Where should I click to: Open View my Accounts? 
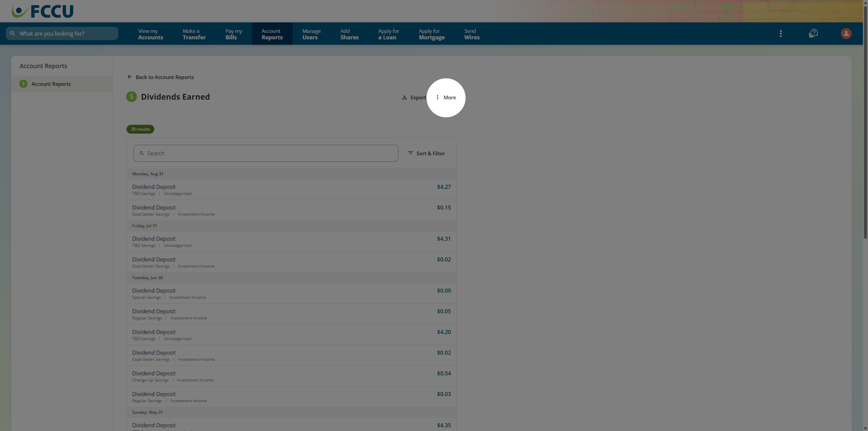(x=151, y=34)
